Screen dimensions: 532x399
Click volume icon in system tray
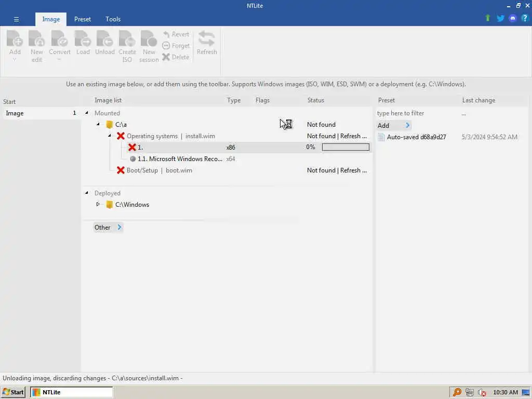click(x=482, y=393)
